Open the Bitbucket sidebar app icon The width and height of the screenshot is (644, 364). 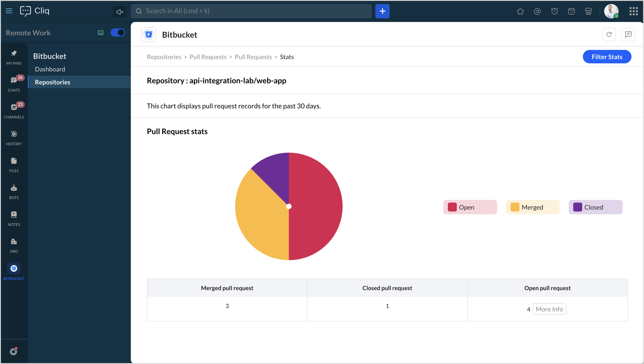(x=14, y=268)
